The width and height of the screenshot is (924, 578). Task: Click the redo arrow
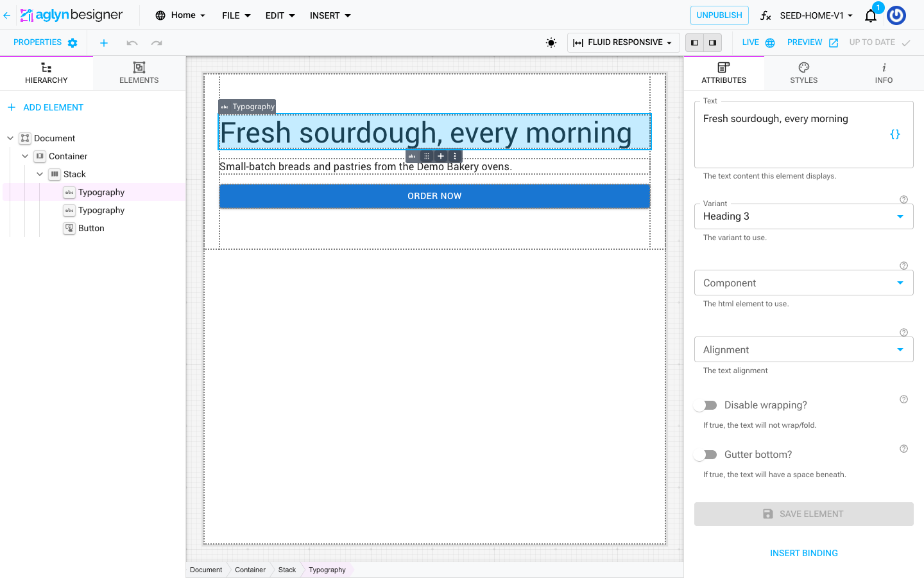[x=157, y=43]
